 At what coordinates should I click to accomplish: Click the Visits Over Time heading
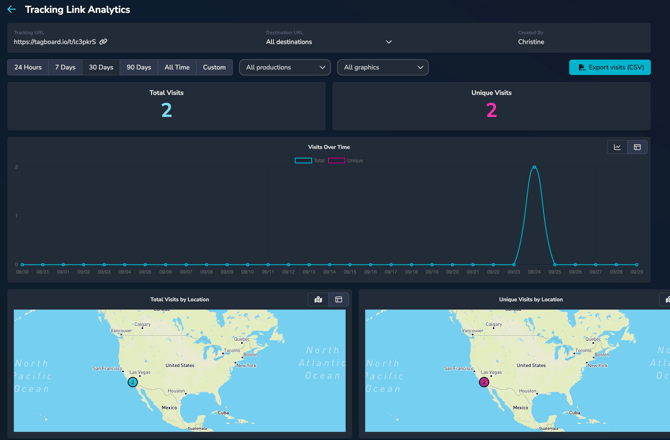[329, 147]
